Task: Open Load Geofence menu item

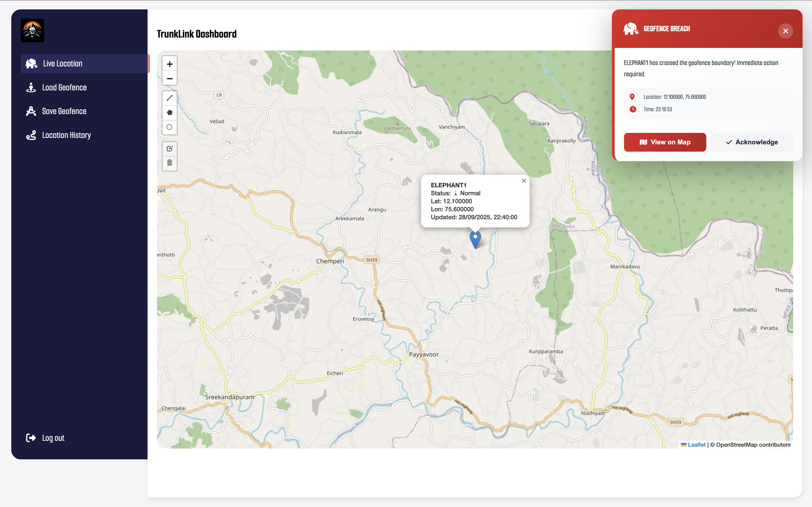Action: tap(64, 88)
